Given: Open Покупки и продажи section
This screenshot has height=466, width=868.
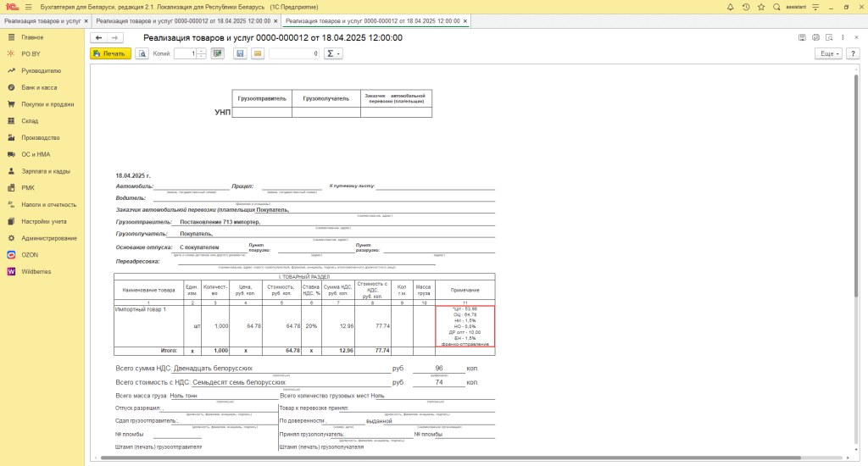Looking at the screenshot, I should pyautogui.click(x=42, y=104).
